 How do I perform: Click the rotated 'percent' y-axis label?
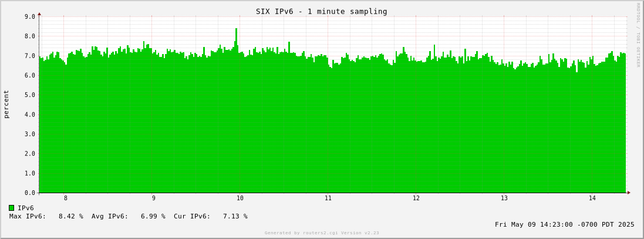pos(6,105)
